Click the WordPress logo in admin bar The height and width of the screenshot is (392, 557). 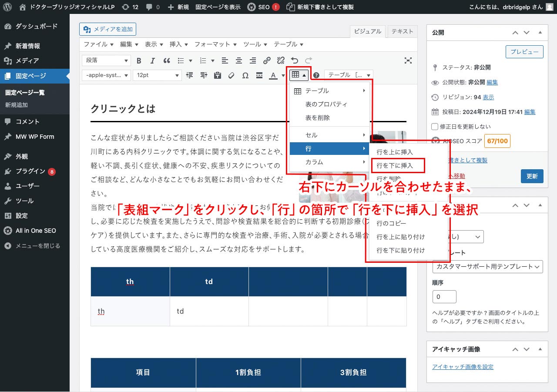pos(7,7)
